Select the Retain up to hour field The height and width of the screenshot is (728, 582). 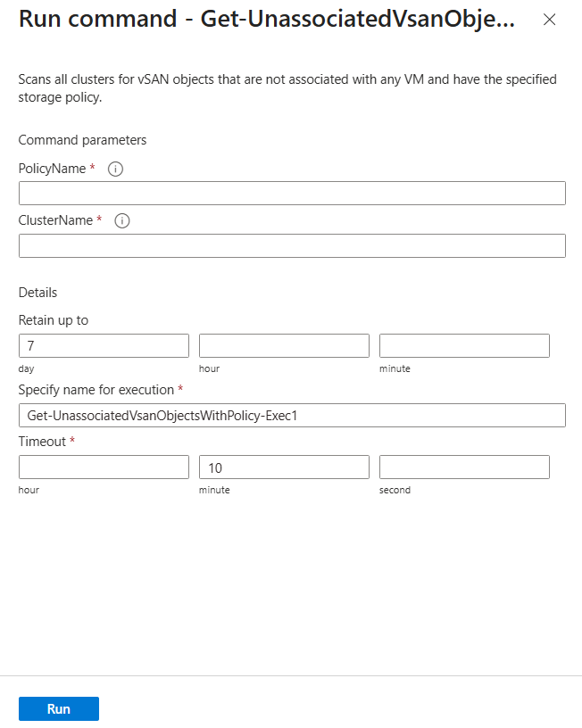(x=284, y=346)
